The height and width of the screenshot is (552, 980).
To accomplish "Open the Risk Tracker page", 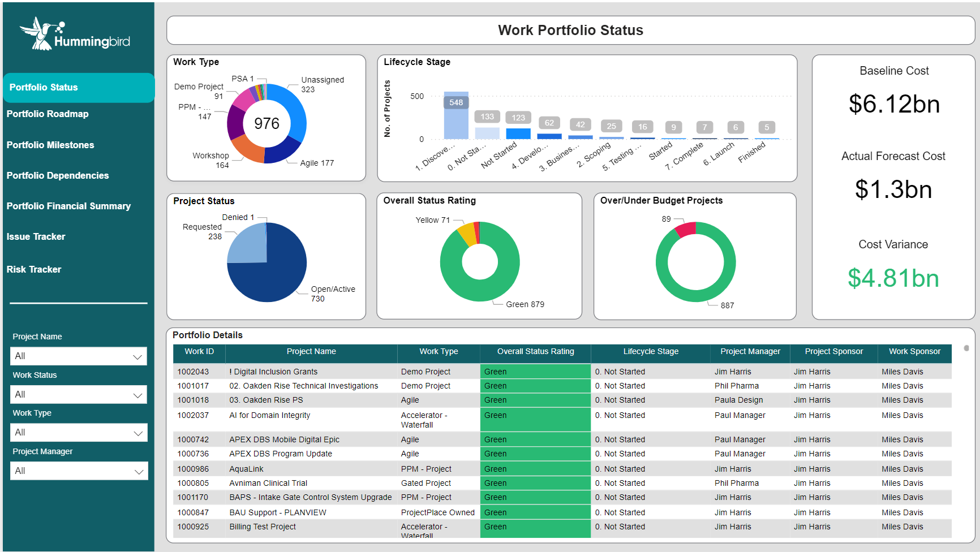I will pyautogui.click(x=34, y=269).
